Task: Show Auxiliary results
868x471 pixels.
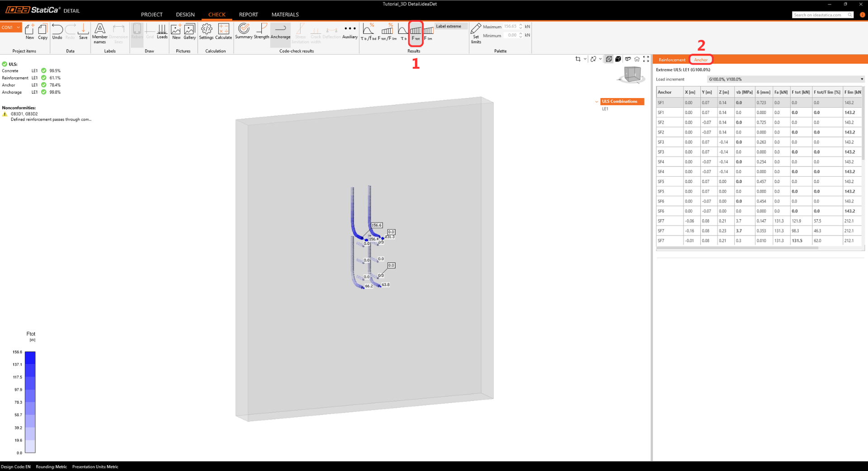Action: click(x=350, y=31)
